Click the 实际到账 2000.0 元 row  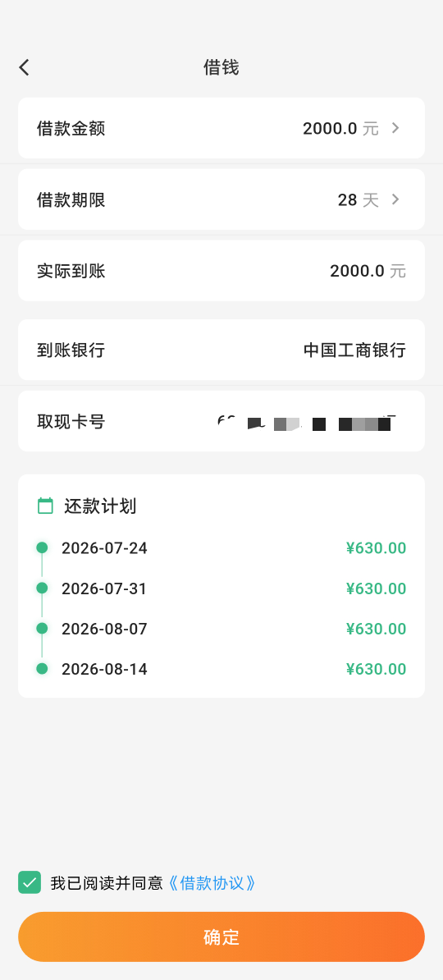pyautogui.click(x=221, y=271)
